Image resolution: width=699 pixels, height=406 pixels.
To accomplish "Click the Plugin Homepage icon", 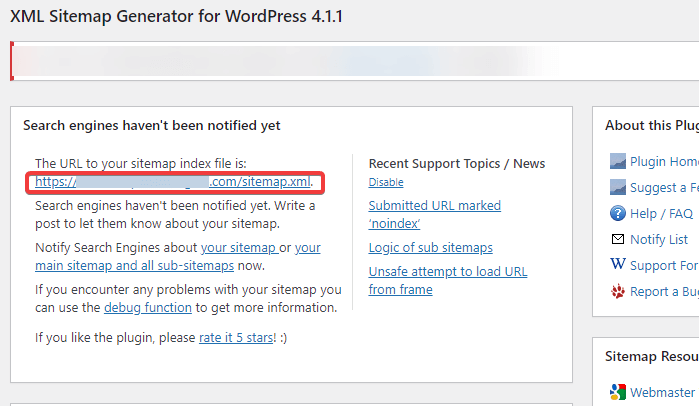I will pos(617,161).
